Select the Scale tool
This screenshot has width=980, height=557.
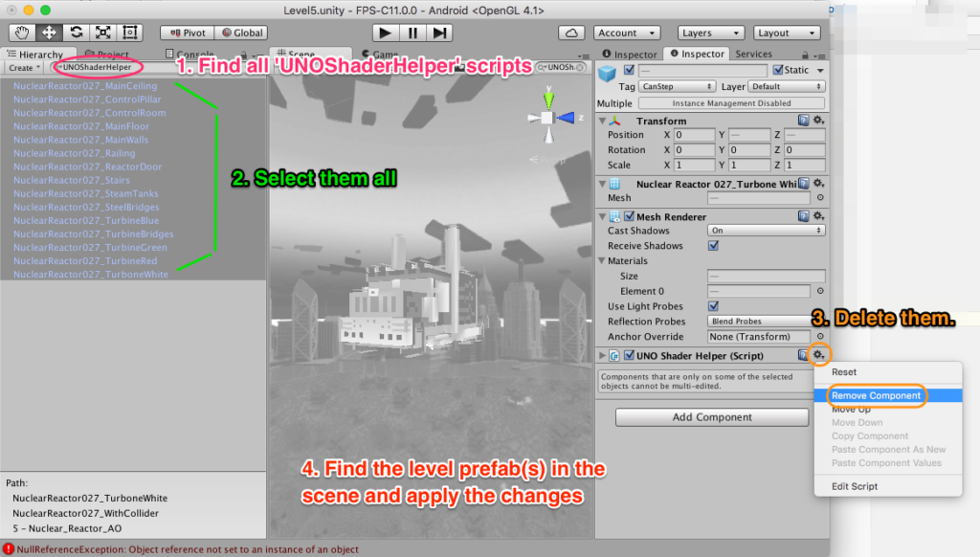click(x=103, y=33)
